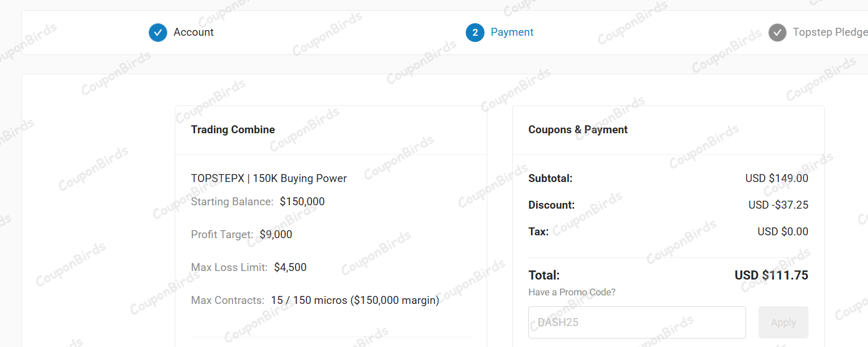868x347 pixels.
Task: Click the USD $111.75 total amount
Action: click(772, 276)
